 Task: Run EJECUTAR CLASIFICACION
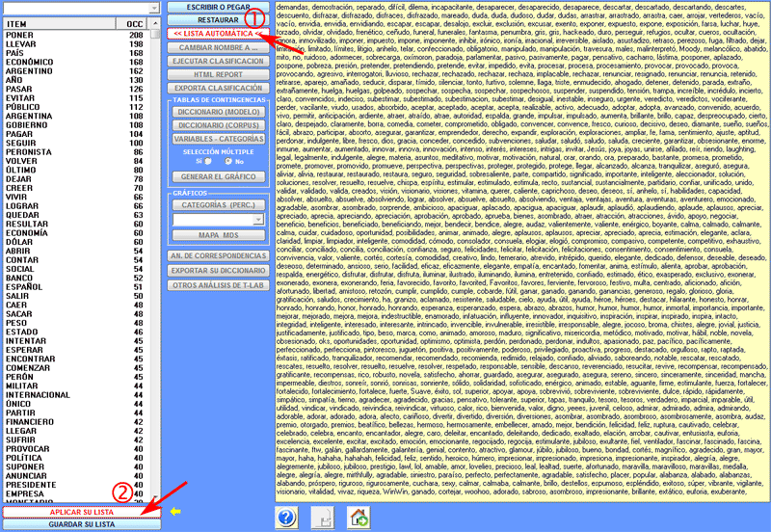click(x=219, y=61)
